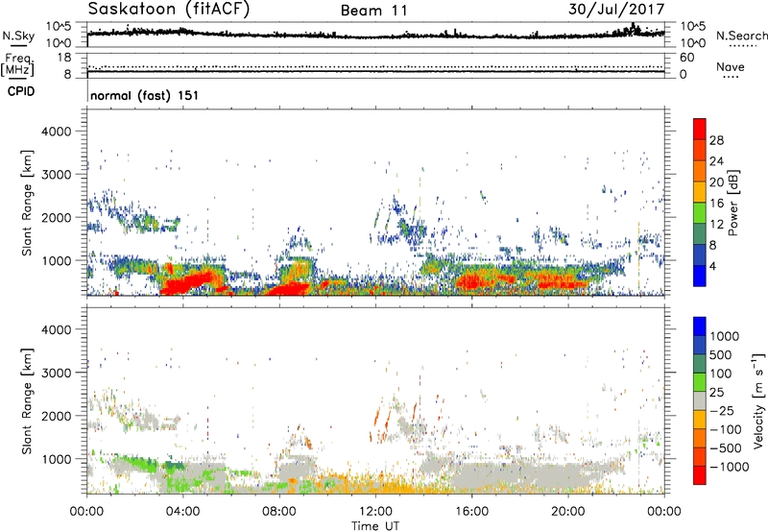Viewport: 768px width, 532px height.
Task: Click the '16:00' time tick label
Action: click(471, 512)
